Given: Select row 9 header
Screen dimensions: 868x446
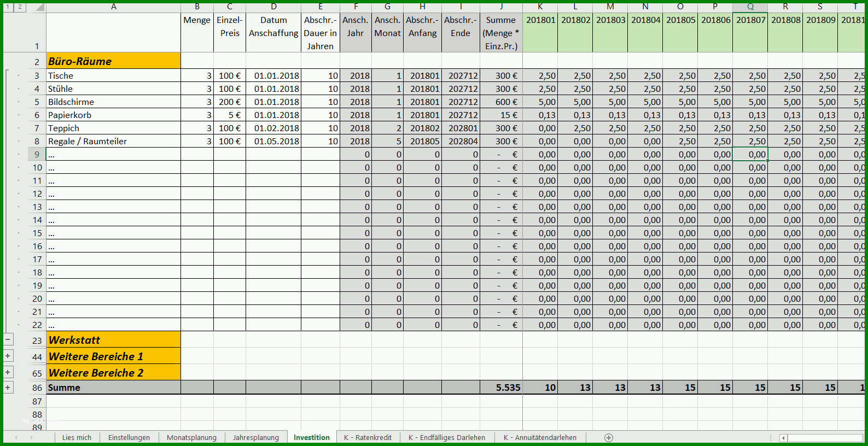Looking at the screenshot, I should [x=37, y=154].
